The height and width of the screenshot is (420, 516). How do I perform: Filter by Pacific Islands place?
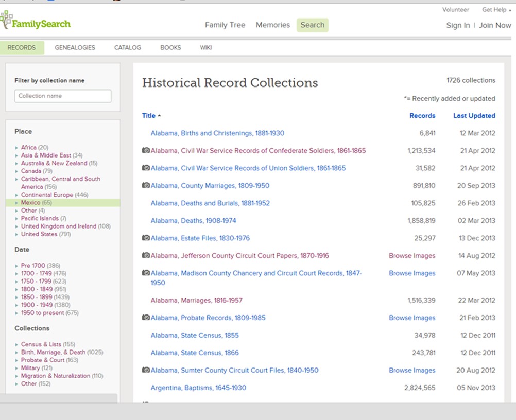coord(44,218)
